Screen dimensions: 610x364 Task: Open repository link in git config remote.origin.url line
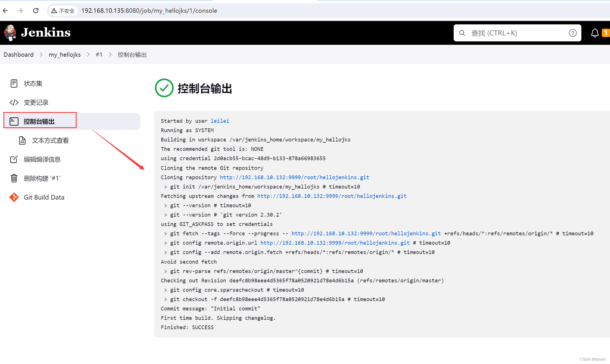[x=335, y=243]
